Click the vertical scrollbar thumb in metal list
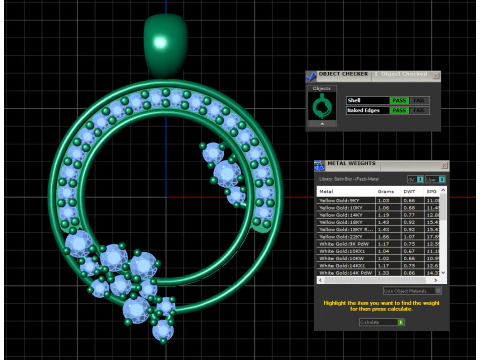The image size is (480, 360). [x=443, y=207]
